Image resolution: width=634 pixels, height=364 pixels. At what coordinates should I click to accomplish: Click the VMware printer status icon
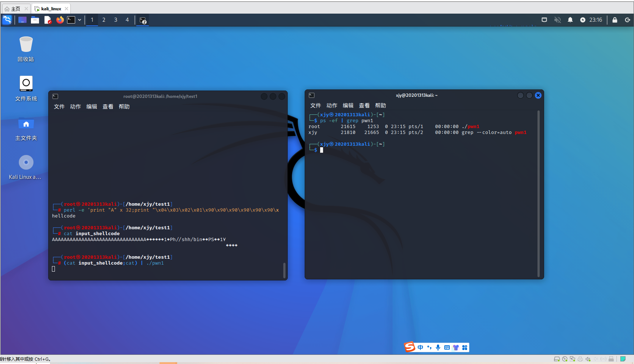(580, 359)
